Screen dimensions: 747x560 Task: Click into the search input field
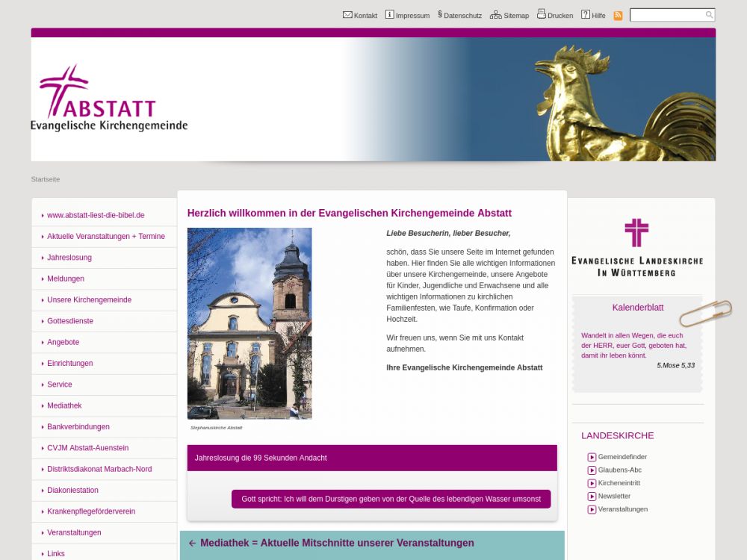tap(666, 15)
